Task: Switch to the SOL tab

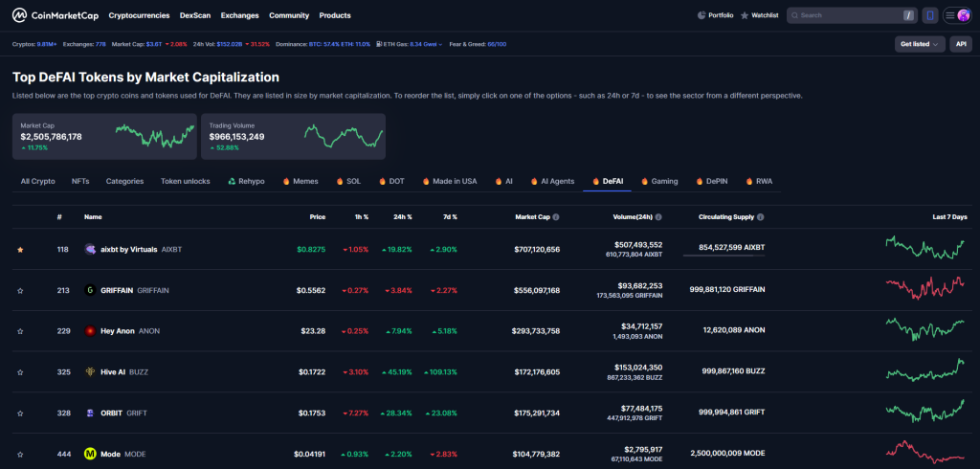Action: coord(348,181)
